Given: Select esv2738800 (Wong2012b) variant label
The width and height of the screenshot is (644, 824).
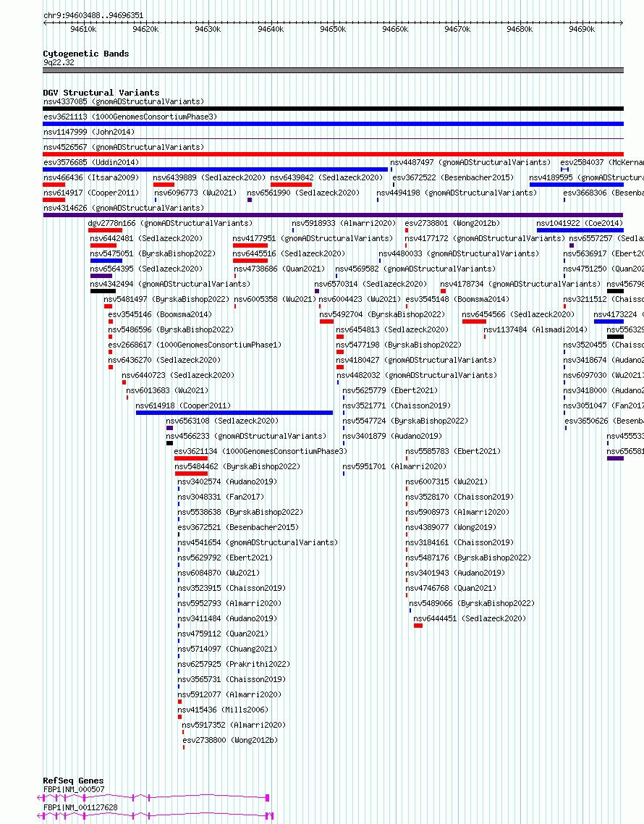Looking at the screenshot, I should point(230,741).
